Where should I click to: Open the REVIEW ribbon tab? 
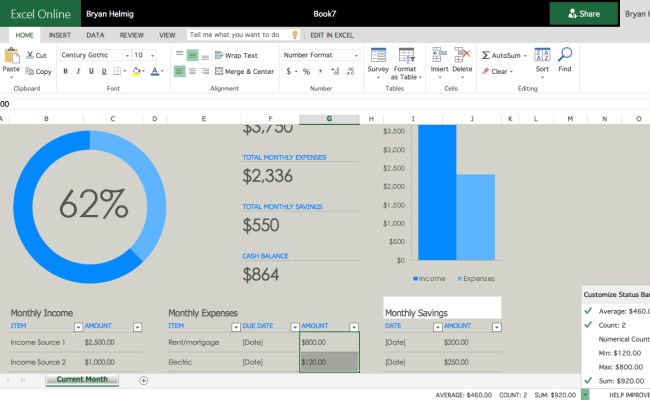(x=131, y=35)
